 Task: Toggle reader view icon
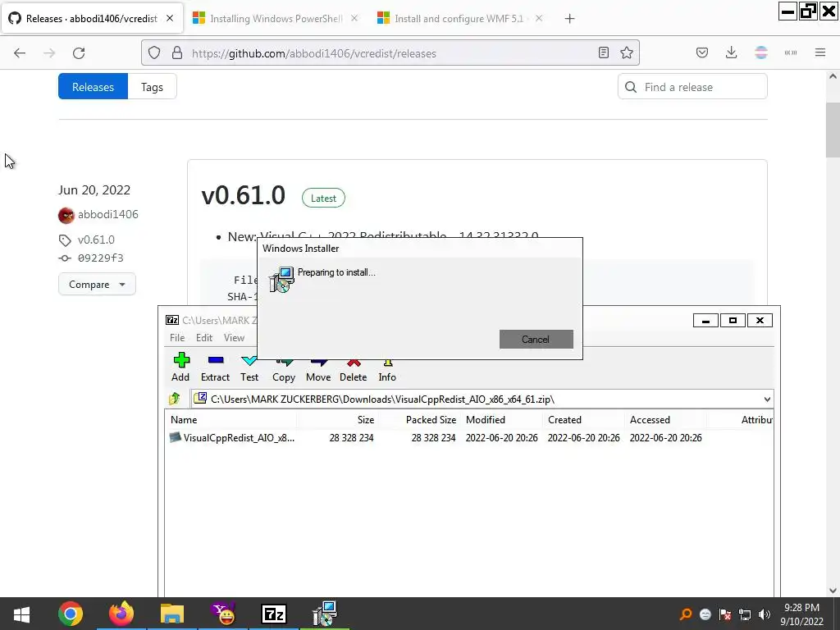point(604,53)
